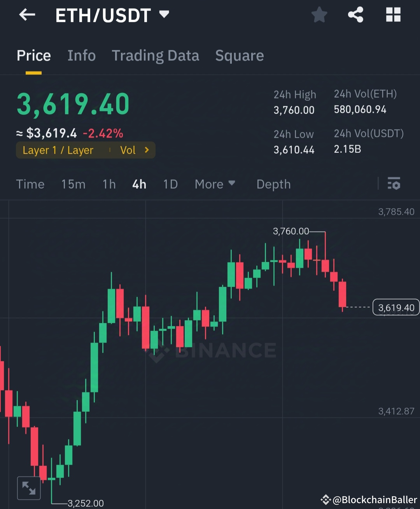Viewport: 420px width, 509px height.
Task: Go back using the arrow icon
Action: point(26,15)
